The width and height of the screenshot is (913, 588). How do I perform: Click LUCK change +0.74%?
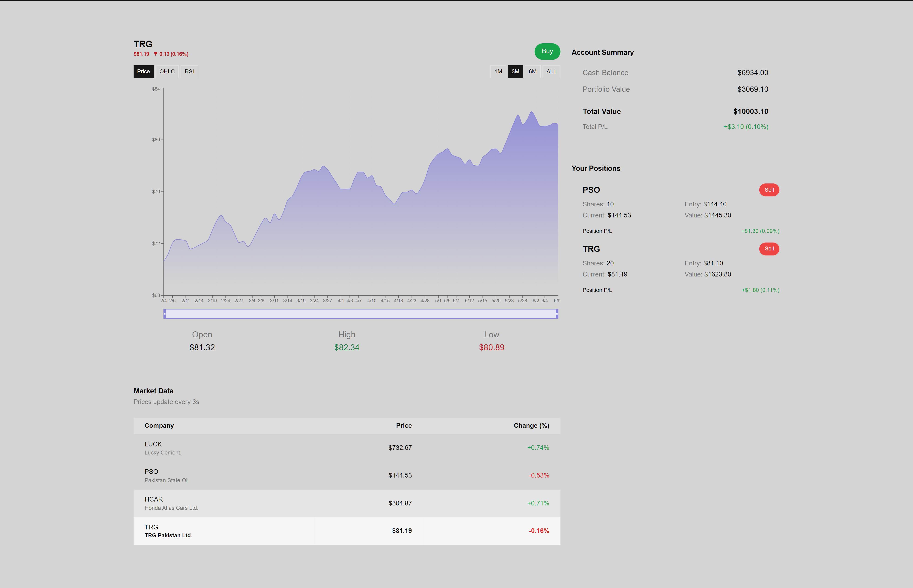point(538,448)
